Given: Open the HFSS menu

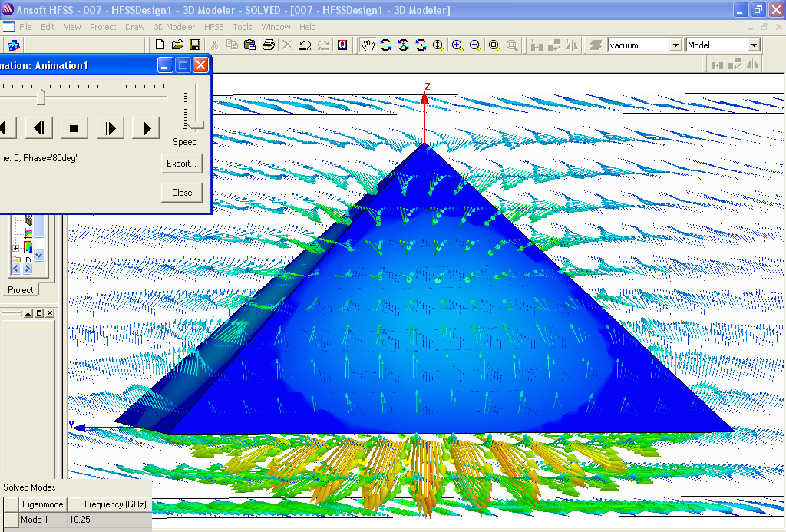Looking at the screenshot, I should point(213,27).
